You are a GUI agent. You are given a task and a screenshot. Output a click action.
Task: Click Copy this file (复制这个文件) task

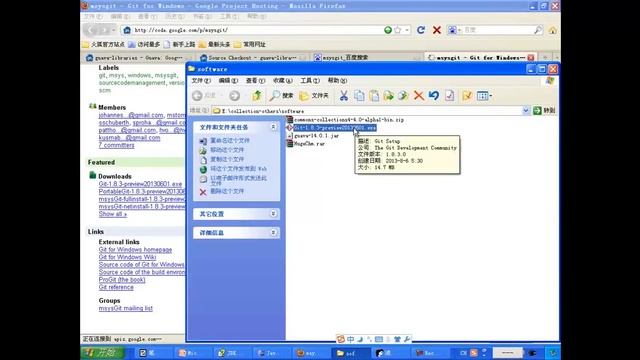[227, 159]
